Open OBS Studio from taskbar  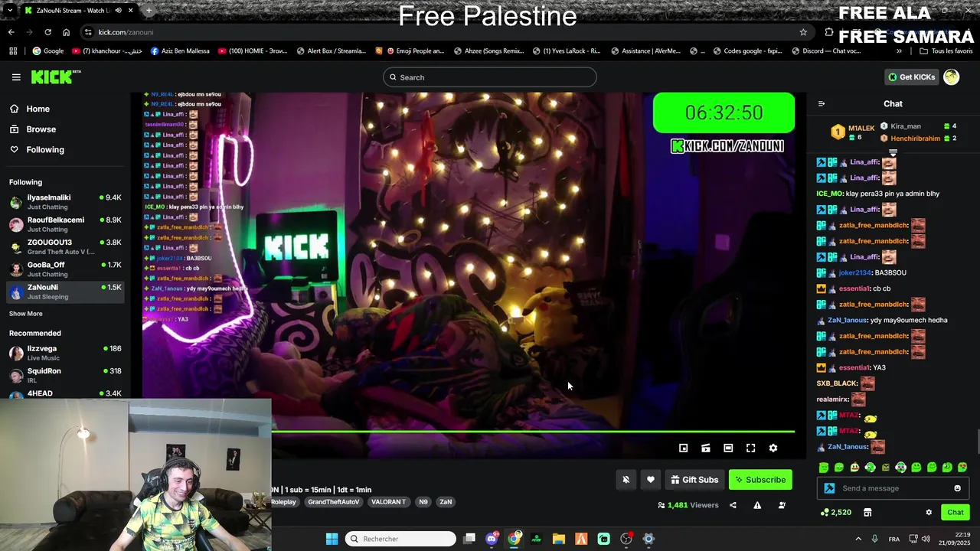click(x=626, y=539)
